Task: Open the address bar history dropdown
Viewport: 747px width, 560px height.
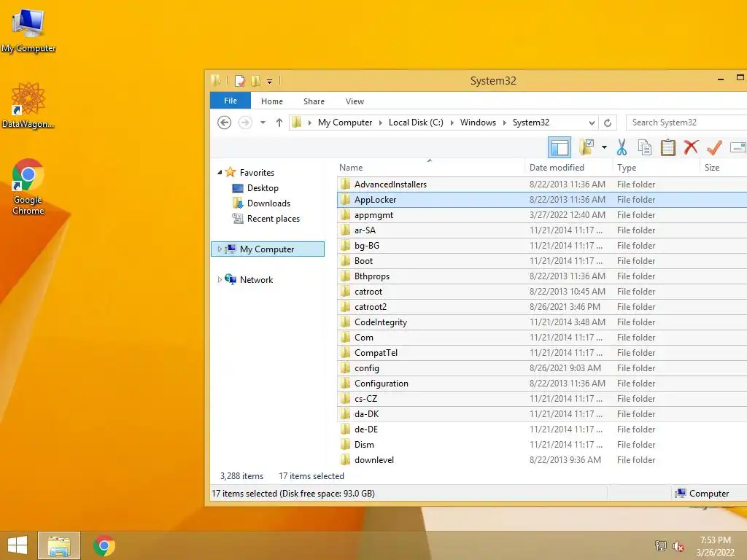Action: click(x=592, y=122)
